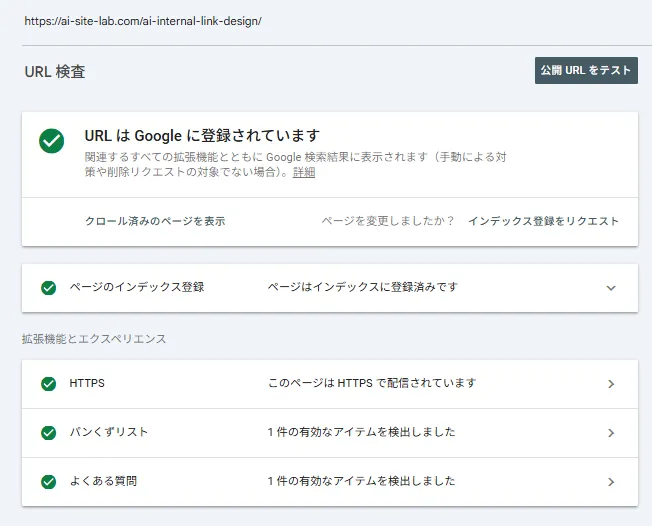652x526 pixels.
Task: Click このページは HTTPS で配信されています
Action: pyautogui.click(x=372, y=383)
